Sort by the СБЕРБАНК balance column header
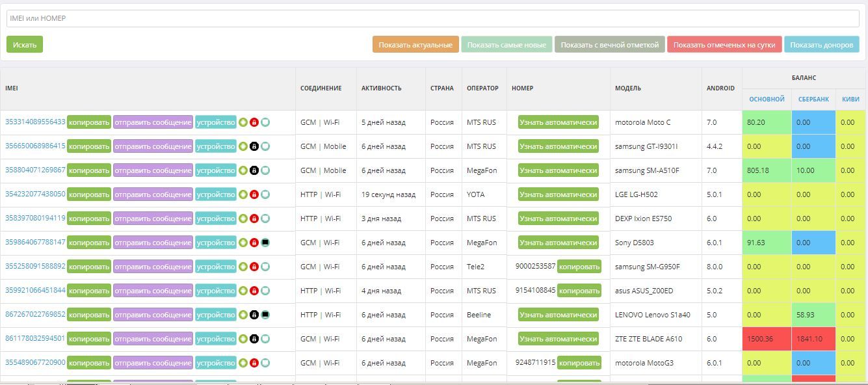Viewport: 868px width, 385px height. 813,100
